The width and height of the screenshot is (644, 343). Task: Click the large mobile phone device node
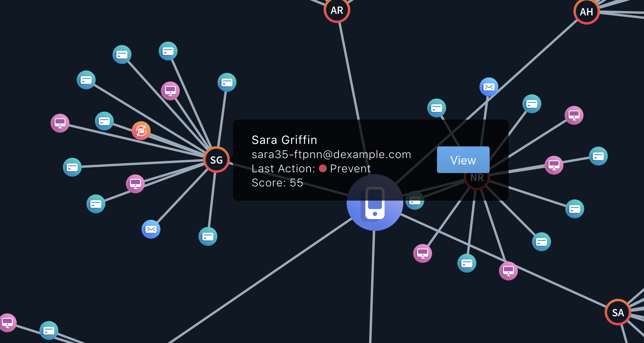375,203
